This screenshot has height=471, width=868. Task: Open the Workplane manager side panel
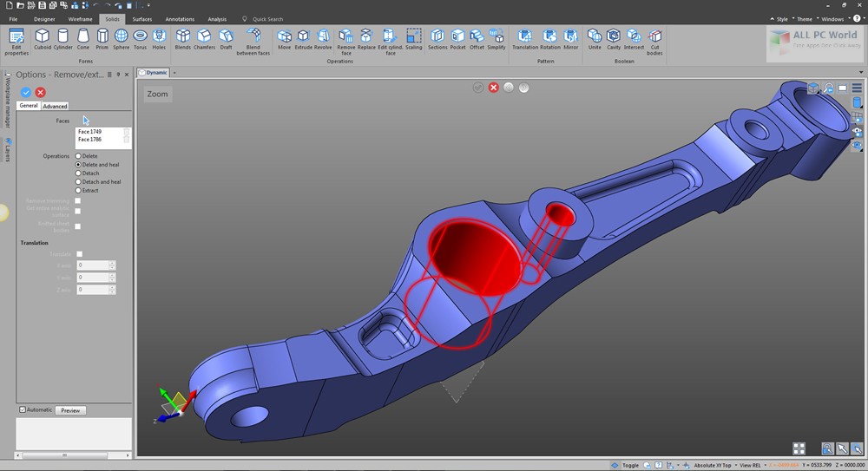pos(8,101)
